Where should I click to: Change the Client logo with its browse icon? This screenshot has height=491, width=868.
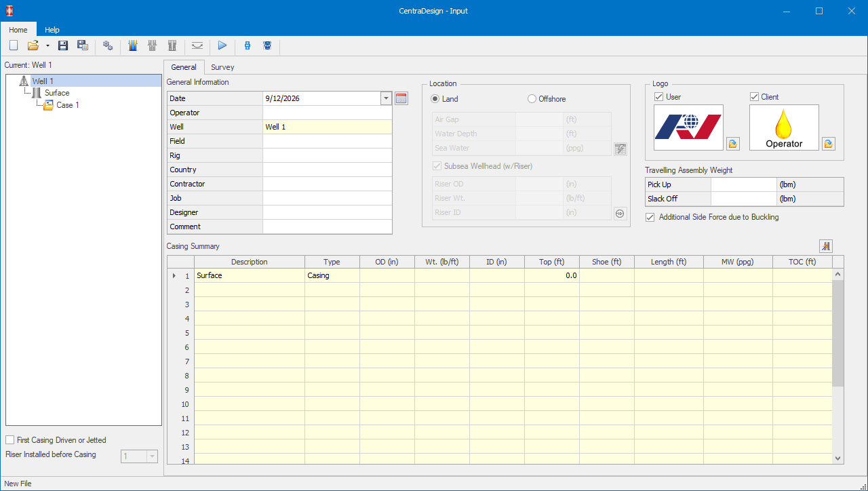tap(829, 144)
